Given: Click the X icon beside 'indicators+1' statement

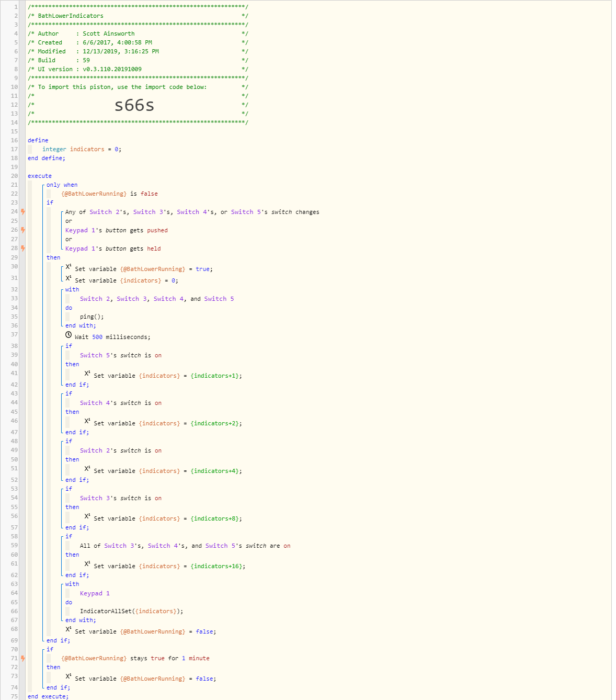Looking at the screenshot, I should [x=87, y=374].
